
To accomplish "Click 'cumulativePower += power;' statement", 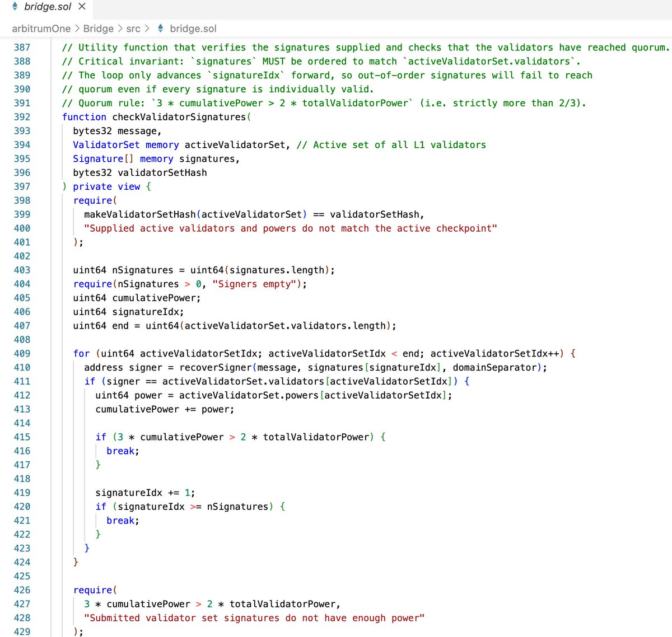I will 165,409.
